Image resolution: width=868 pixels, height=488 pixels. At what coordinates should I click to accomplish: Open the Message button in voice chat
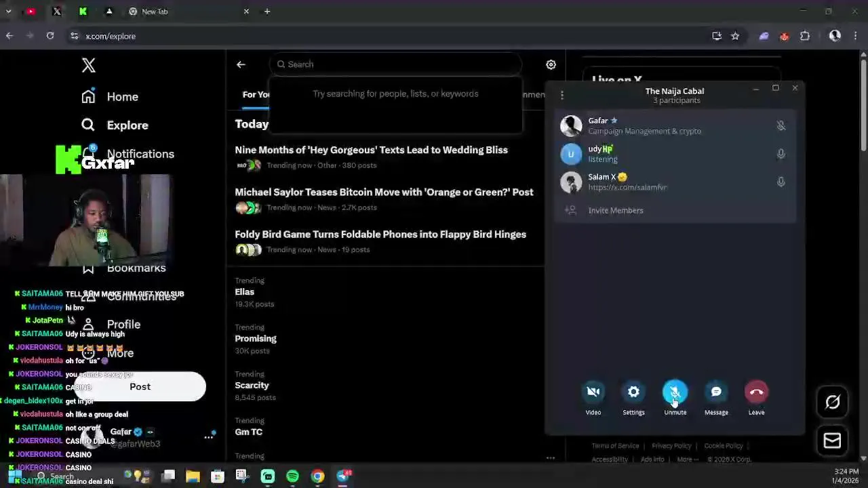coord(716,392)
